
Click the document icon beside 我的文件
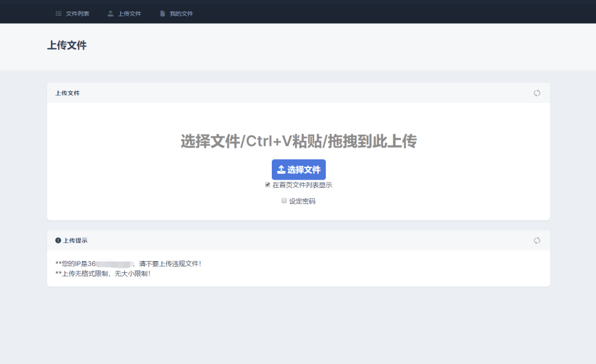(162, 13)
